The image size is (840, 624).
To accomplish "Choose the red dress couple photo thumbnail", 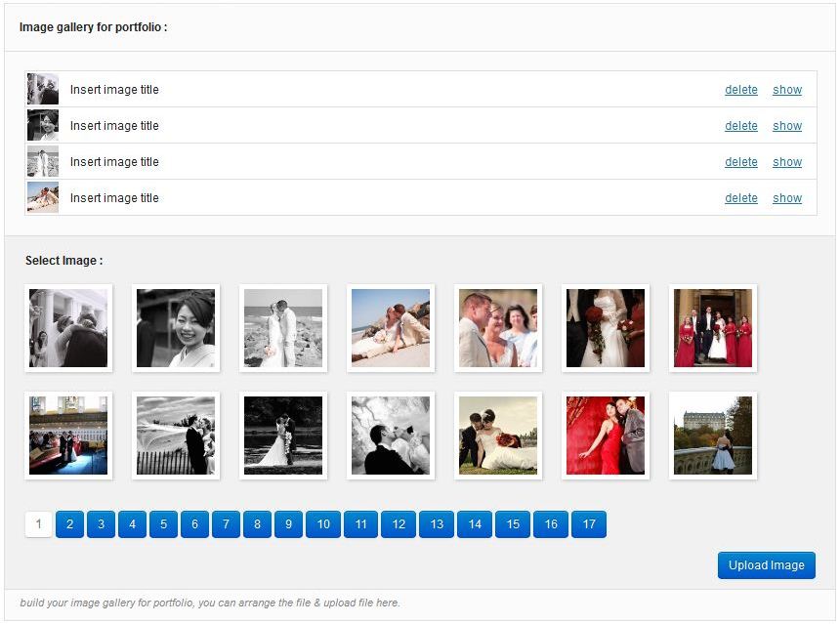I will pyautogui.click(x=606, y=435).
